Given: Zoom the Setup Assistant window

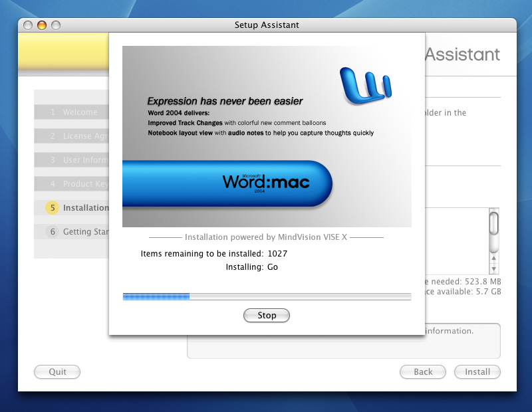Looking at the screenshot, I should click(56, 25).
